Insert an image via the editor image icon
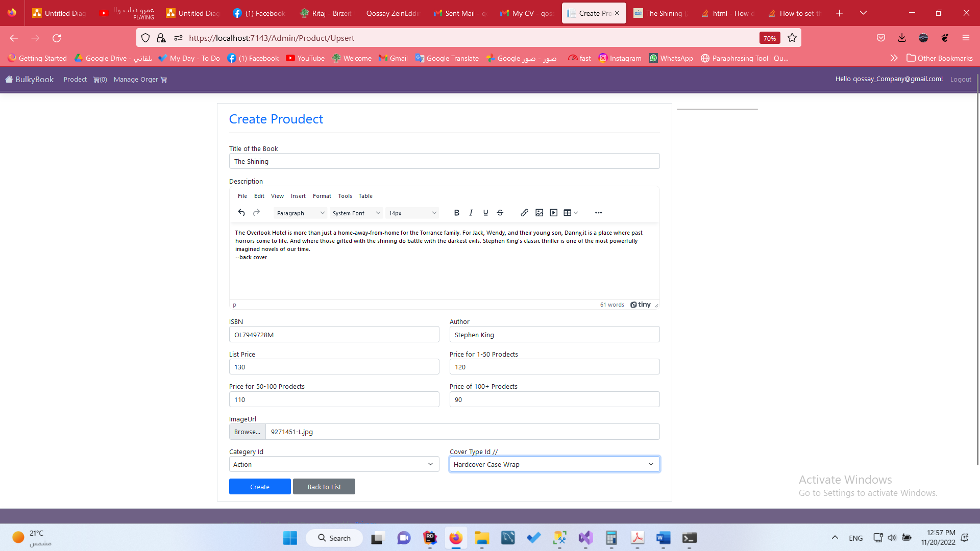This screenshot has width=980, height=551. (x=539, y=213)
